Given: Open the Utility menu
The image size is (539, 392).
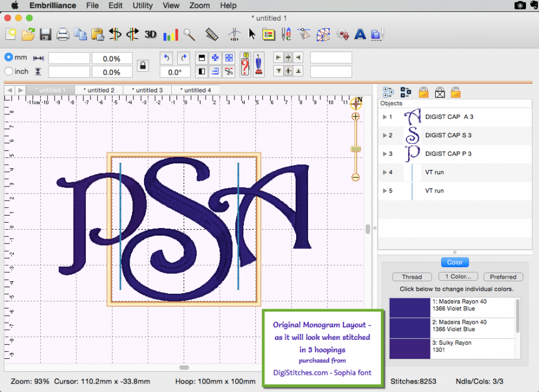Looking at the screenshot, I should (x=142, y=5).
